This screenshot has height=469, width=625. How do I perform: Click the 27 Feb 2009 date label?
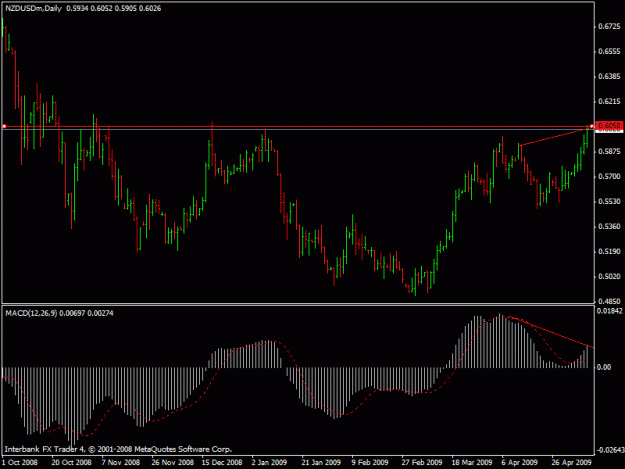422,462
